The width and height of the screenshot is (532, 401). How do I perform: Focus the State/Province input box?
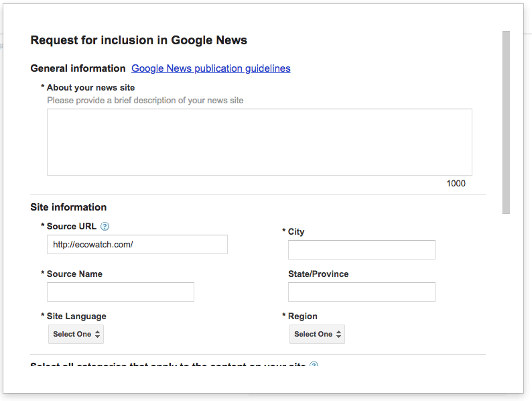pos(361,292)
